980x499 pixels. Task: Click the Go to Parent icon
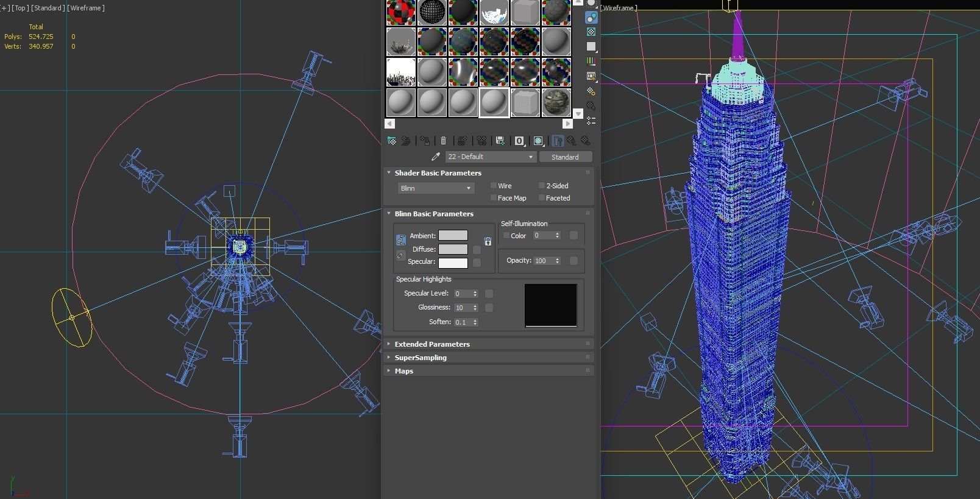pyautogui.click(x=572, y=141)
